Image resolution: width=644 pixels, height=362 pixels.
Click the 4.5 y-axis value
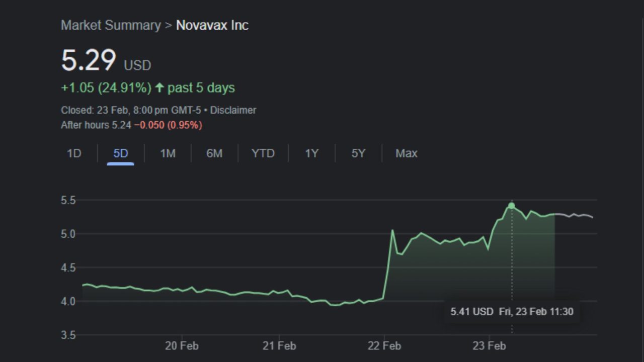coord(68,267)
